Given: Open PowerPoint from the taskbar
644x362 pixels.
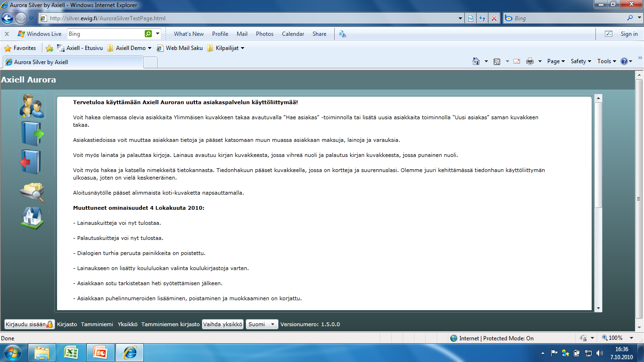Looking at the screenshot, I should (x=100, y=353).
